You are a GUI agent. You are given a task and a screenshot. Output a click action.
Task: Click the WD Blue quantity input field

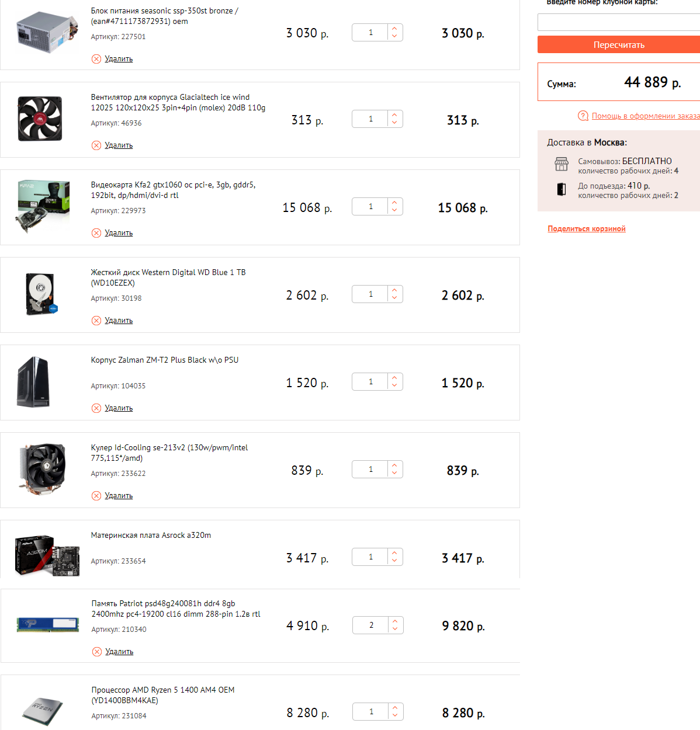370,294
